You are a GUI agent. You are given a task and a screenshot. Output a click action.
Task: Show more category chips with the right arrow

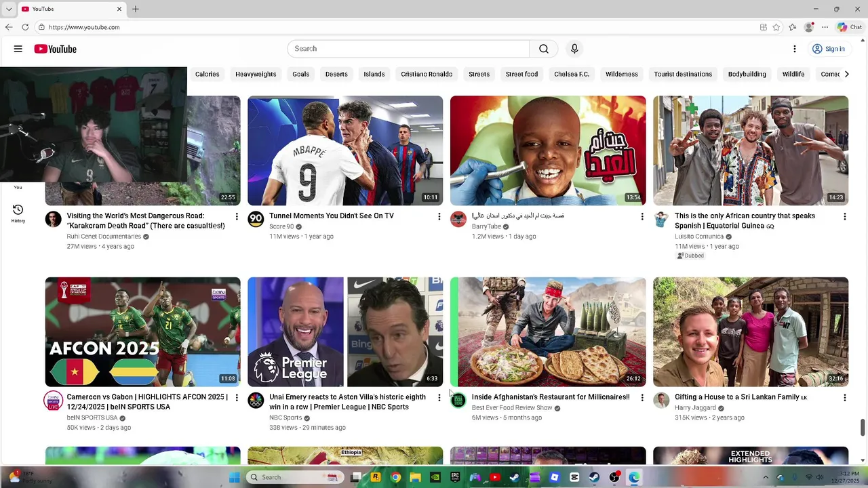click(846, 74)
